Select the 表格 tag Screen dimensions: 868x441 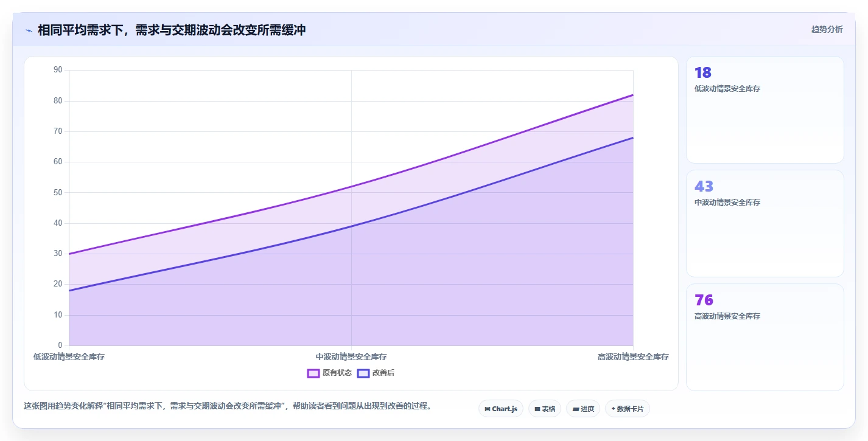tap(544, 409)
